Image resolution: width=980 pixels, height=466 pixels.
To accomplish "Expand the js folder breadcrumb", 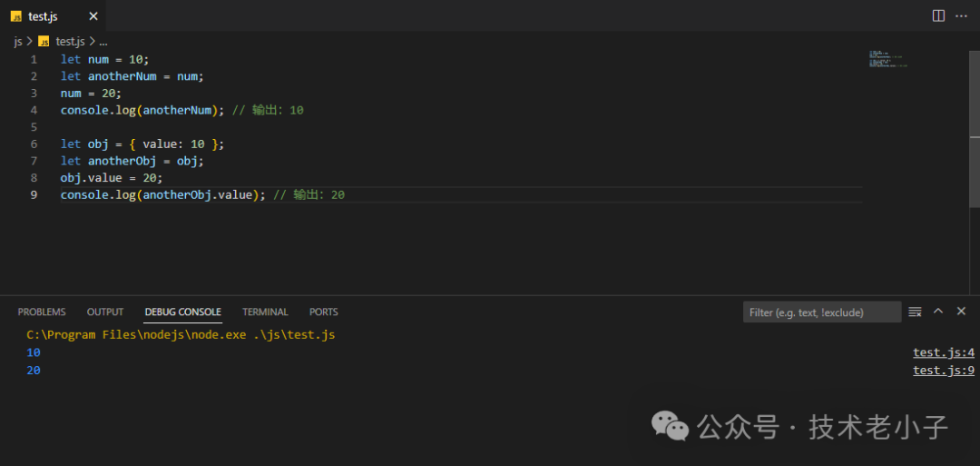I will coord(17,42).
